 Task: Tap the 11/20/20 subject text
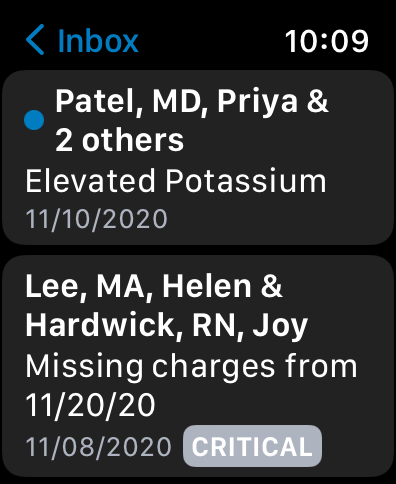(90, 405)
